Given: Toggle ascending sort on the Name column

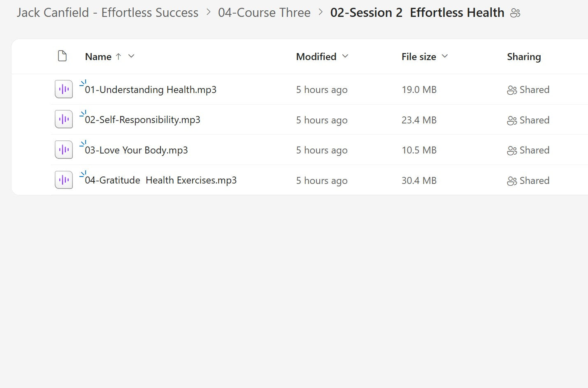Looking at the screenshot, I should pos(119,56).
